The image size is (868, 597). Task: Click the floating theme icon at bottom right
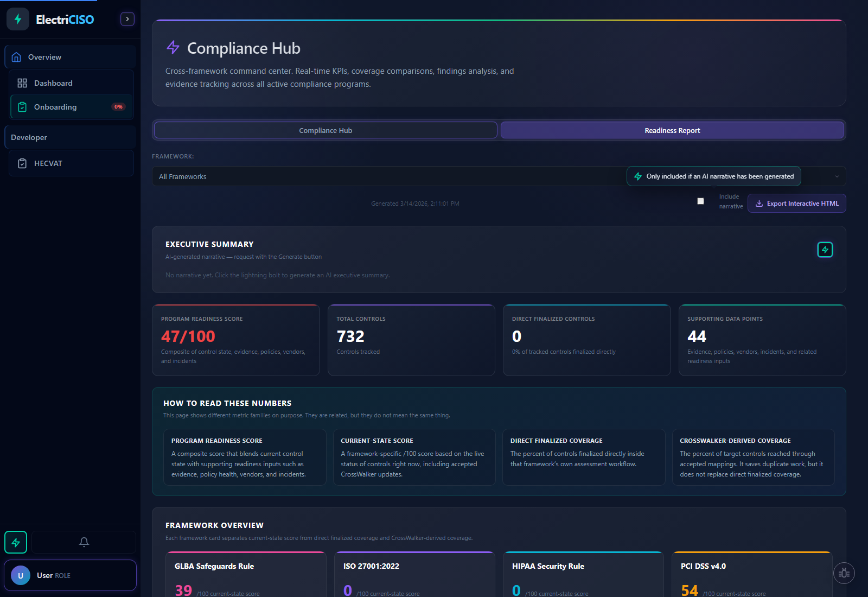click(x=844, y=573)
